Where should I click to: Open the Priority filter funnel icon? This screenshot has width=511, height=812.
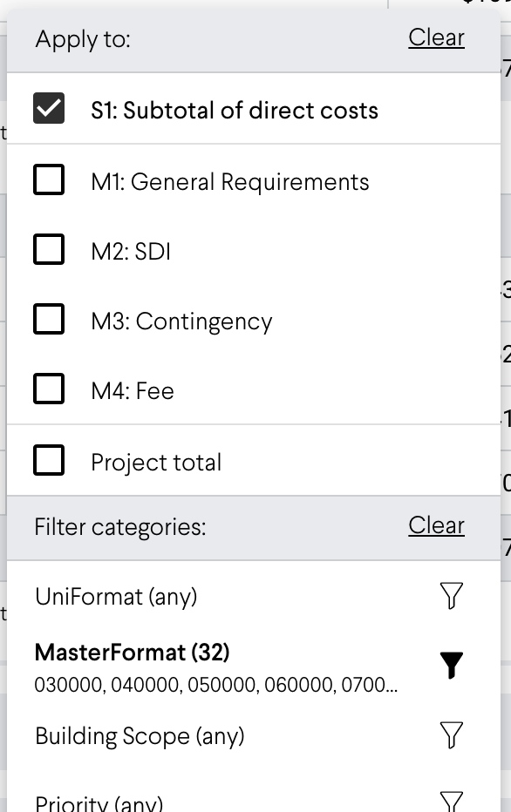(x=451, y=802)
